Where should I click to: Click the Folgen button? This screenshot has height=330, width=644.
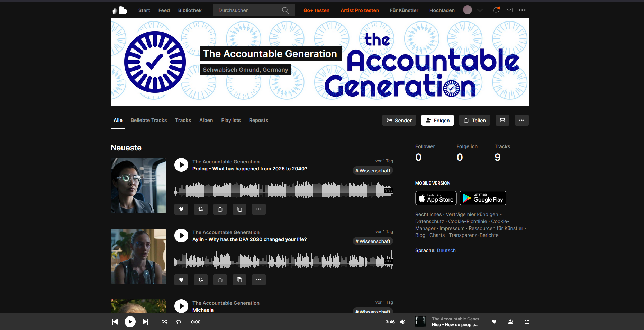click(437, 120)
